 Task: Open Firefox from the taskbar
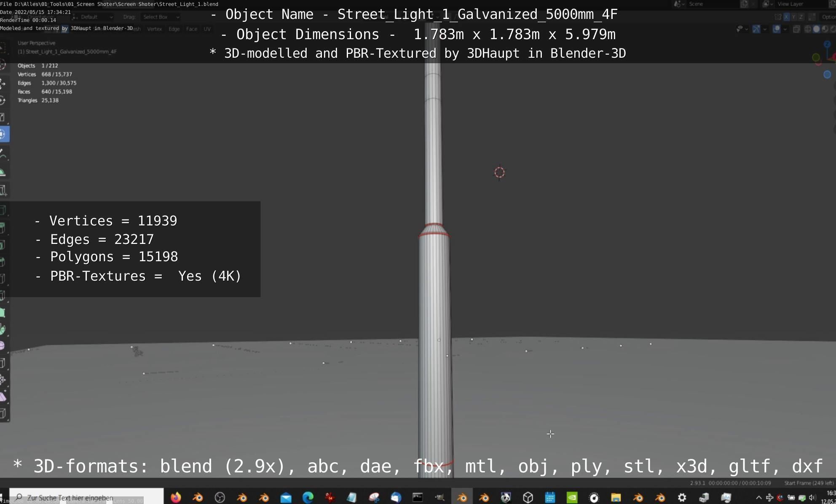coord(176,497)
